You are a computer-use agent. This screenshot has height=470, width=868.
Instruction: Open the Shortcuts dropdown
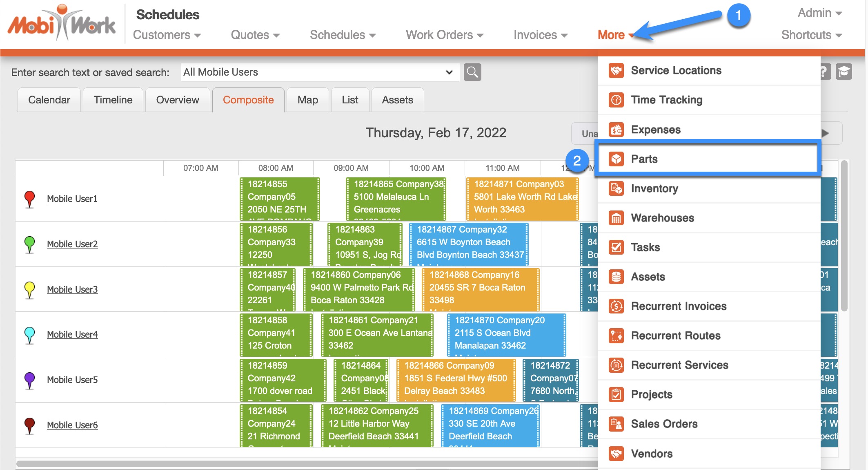point(812,35)
